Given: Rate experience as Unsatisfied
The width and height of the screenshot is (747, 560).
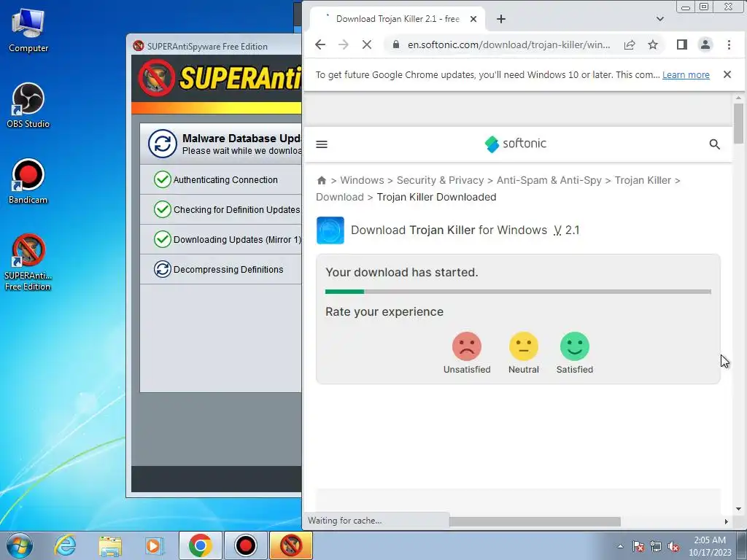Looking at the screenshot, I should coord(467,353).
